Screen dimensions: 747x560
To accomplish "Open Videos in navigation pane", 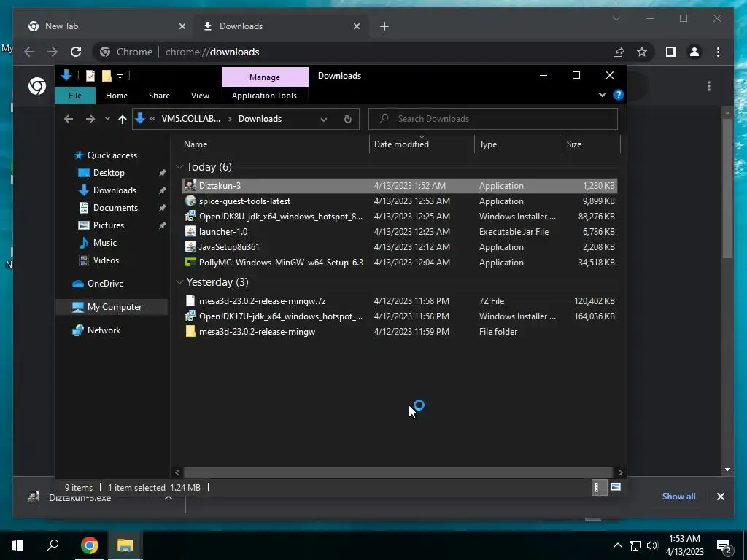I will (x=106, y=260).
